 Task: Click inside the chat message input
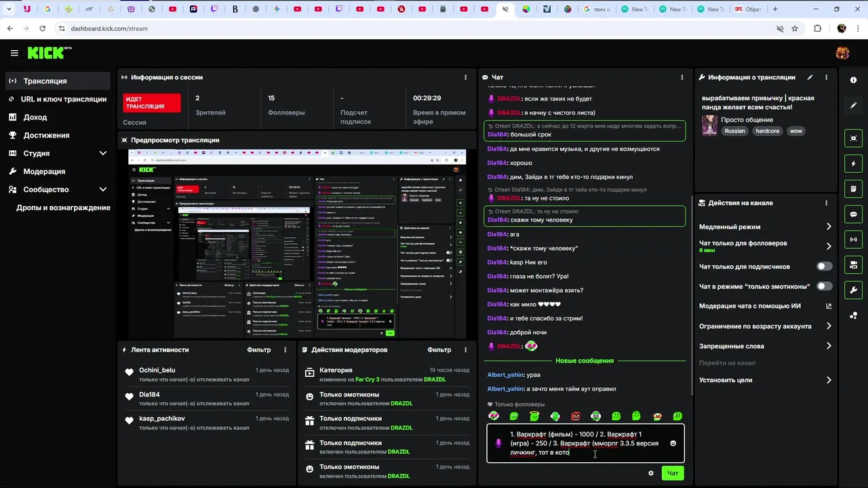pos(585,443)
